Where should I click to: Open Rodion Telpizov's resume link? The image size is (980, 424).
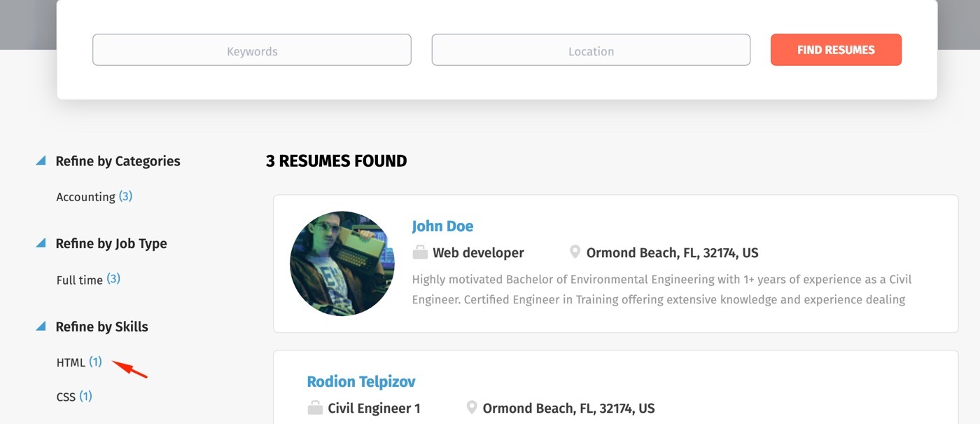361,382
